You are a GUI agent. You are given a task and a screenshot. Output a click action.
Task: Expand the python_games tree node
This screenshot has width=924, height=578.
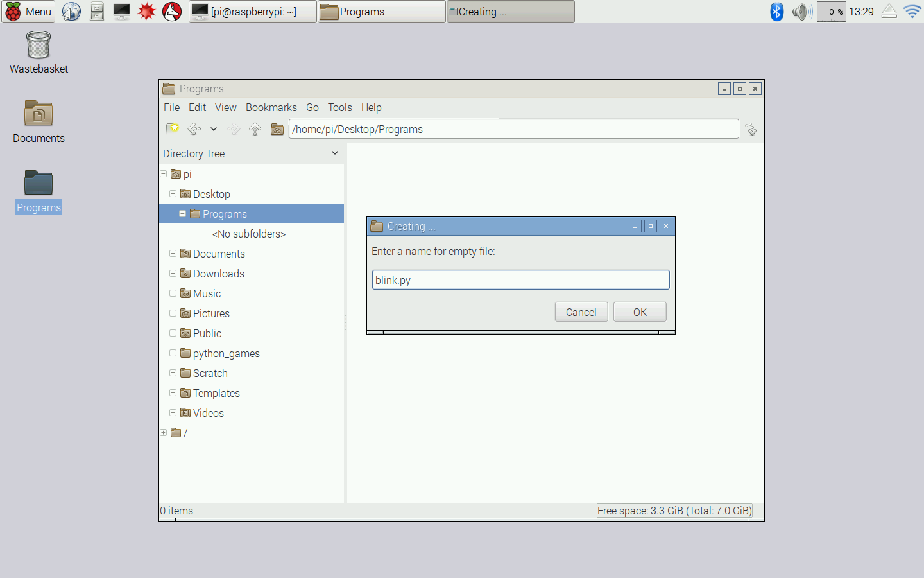point(173,353)
